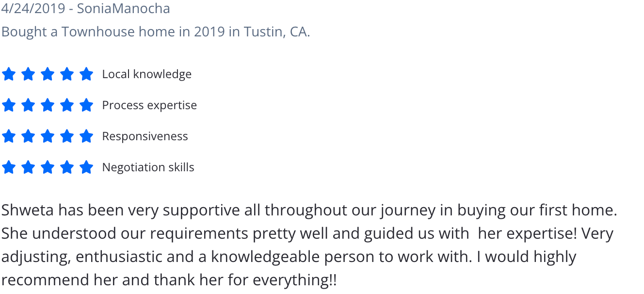This screenshot has width=644, height=294.
Task: Click the review date 4/24/2019
Action: (33, 9)
